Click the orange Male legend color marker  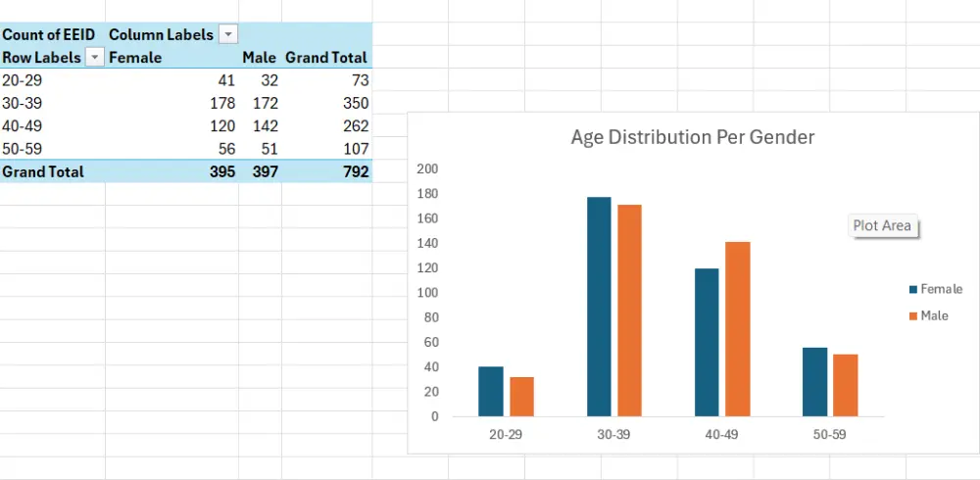[913, 316]
